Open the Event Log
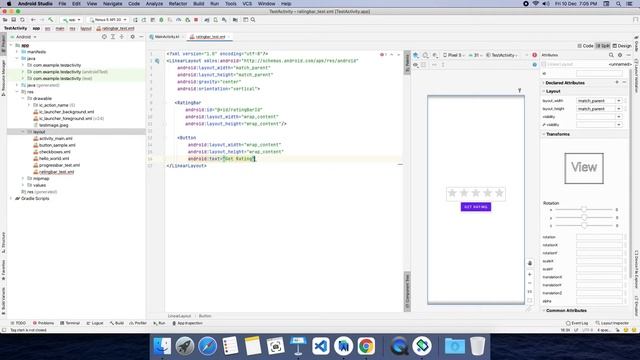 [x=577, y=323]
